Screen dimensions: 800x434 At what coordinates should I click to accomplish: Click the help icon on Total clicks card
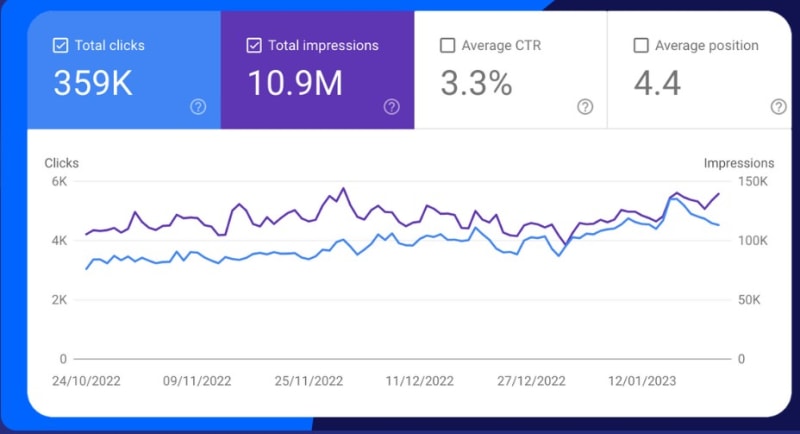[x=198, y=107]
